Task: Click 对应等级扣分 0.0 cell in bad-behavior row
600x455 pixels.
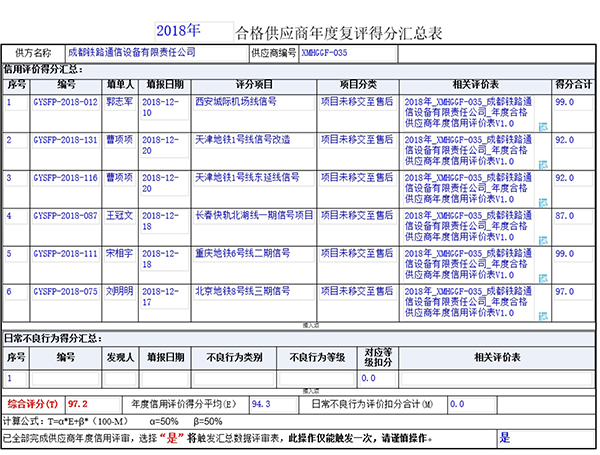Action: 378,378
